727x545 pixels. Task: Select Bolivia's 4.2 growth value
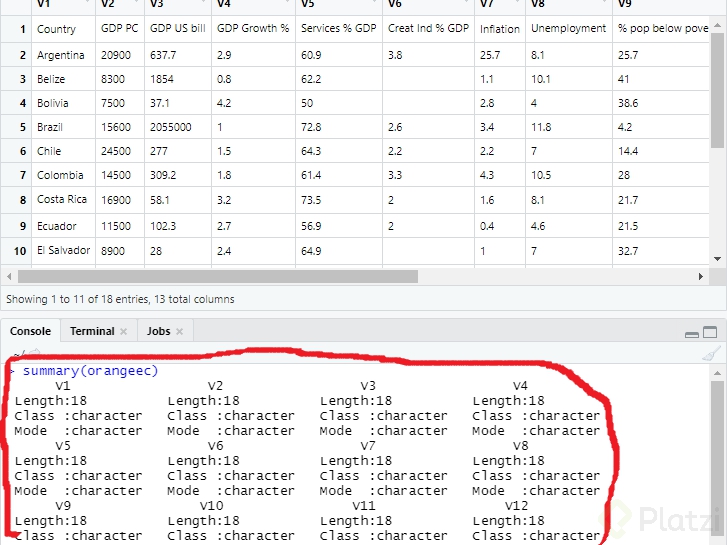[253, 103]
